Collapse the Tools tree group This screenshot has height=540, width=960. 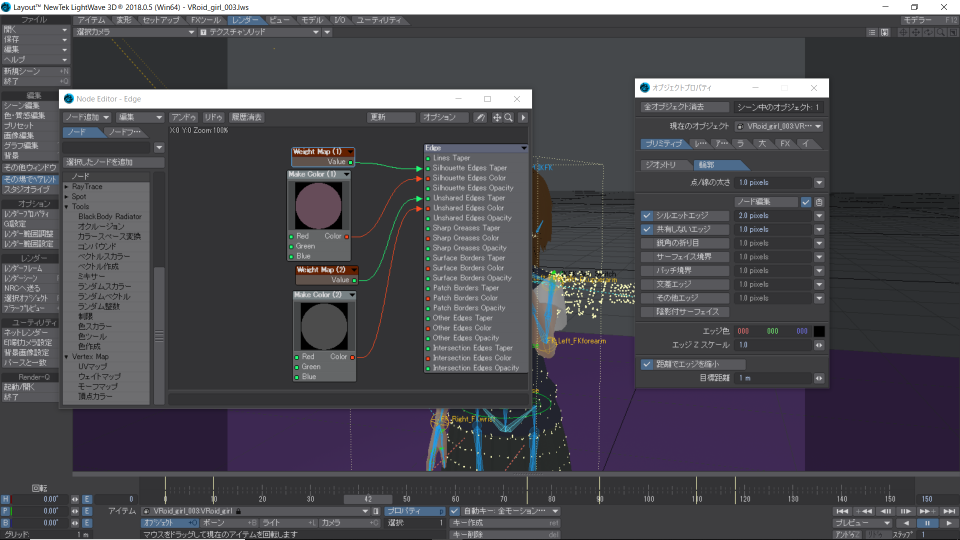coord(67,207)
